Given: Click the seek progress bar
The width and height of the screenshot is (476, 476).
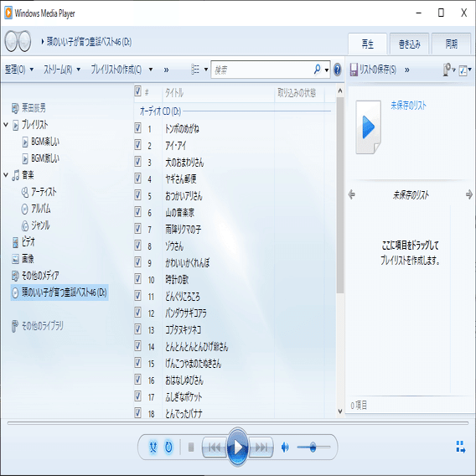Looking at the screenshot, I should pyautogui.click(x=238, y=423).
